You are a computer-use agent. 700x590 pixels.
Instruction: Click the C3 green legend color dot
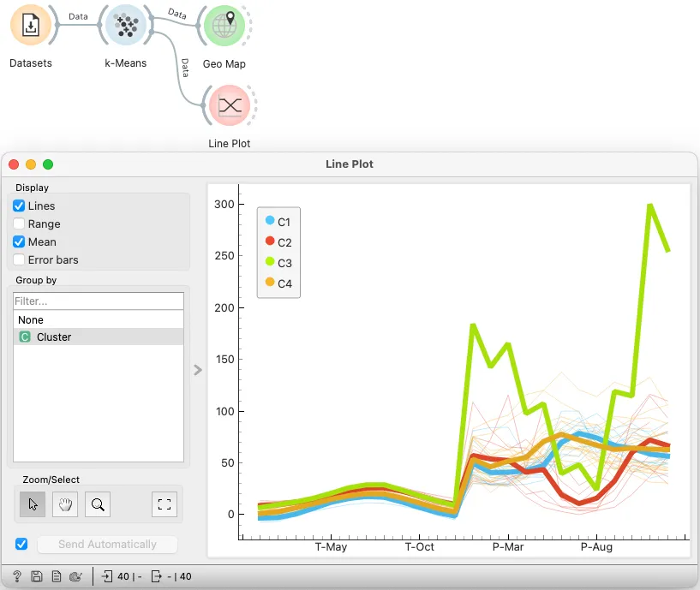click(x=270, y=261)
